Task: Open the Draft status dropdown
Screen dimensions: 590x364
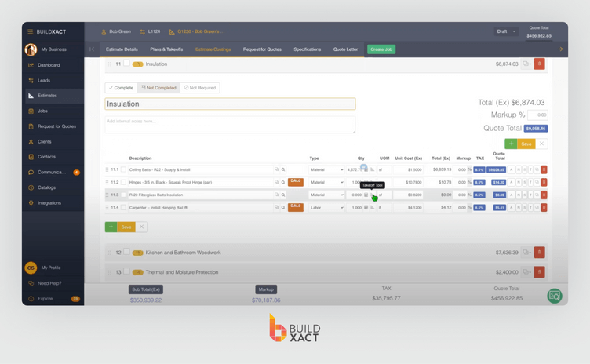Action: [506, 31]
